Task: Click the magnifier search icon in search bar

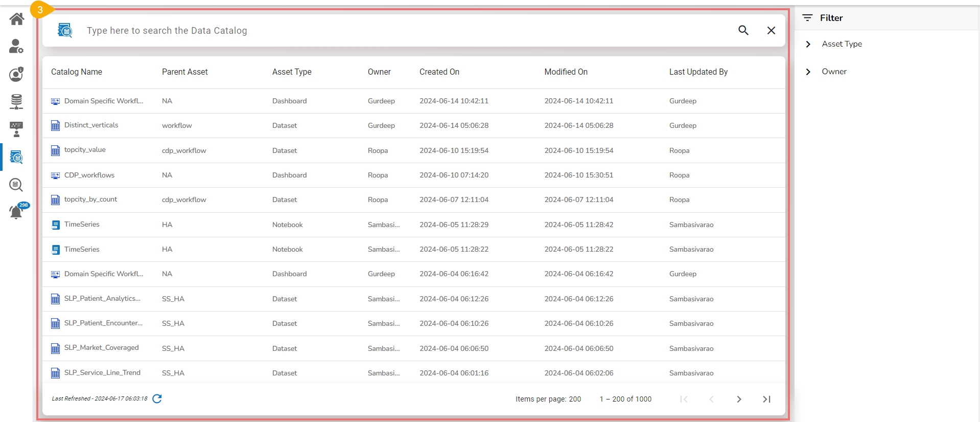Action: point(743,30)
